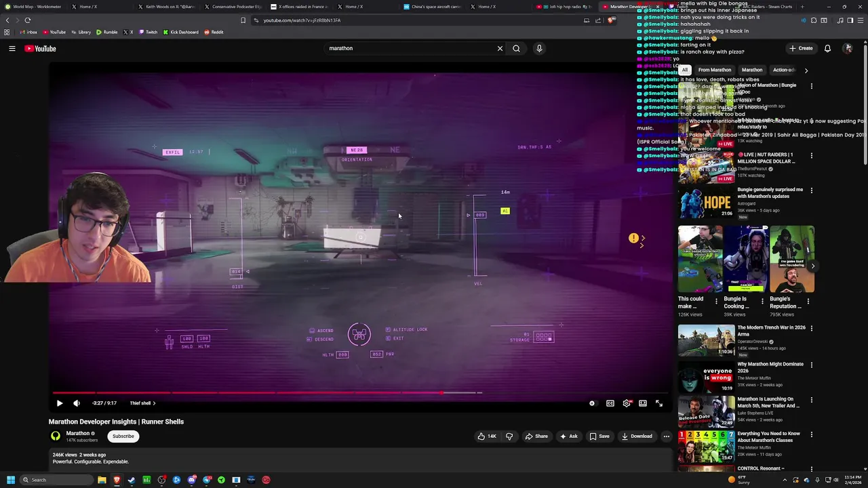Image resolution: width=868 pixels, height=488 pixels.
Task: Expand the Thief shell chapter list
Action: point(142,403)
